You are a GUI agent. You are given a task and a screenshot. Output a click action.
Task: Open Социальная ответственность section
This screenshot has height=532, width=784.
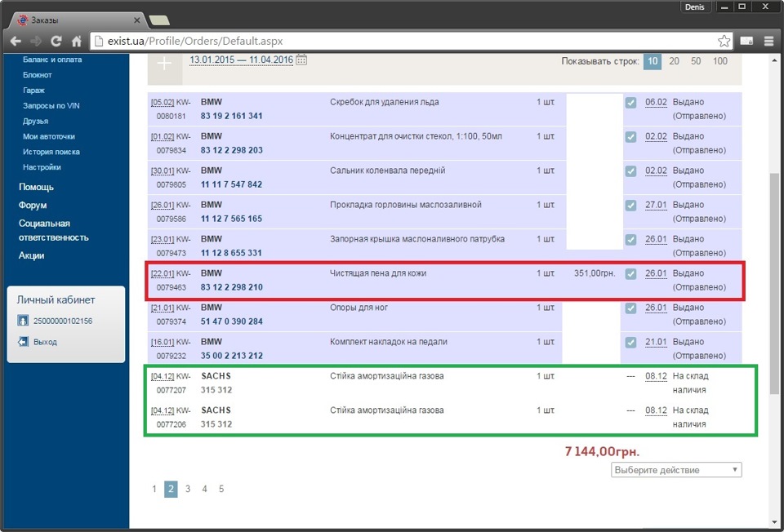54,230
